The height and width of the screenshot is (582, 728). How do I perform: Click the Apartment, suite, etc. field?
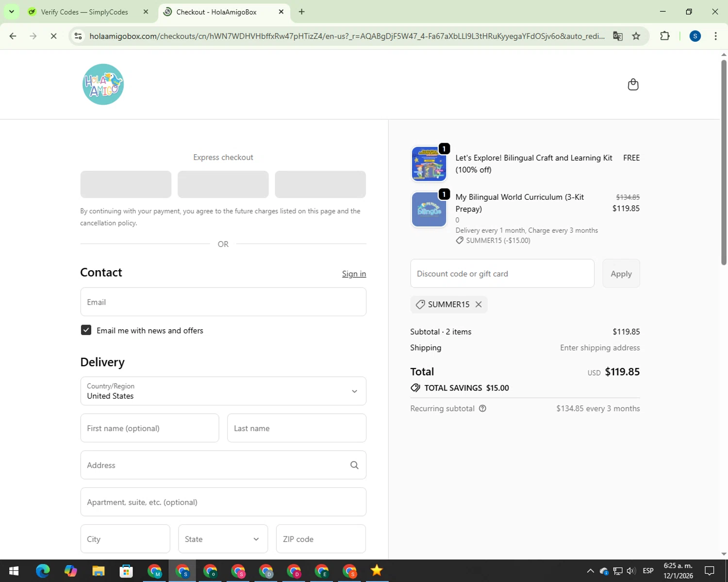(x=223, y=502)
